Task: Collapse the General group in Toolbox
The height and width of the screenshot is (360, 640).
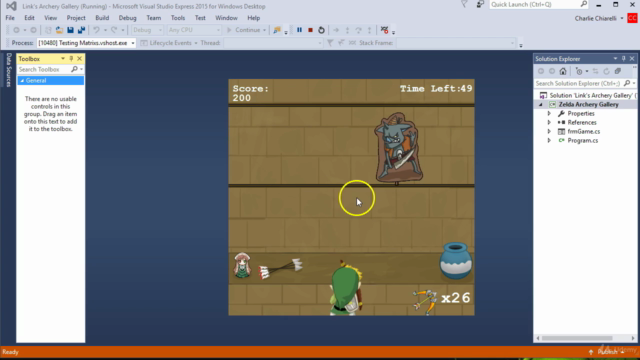Action: 22,81
